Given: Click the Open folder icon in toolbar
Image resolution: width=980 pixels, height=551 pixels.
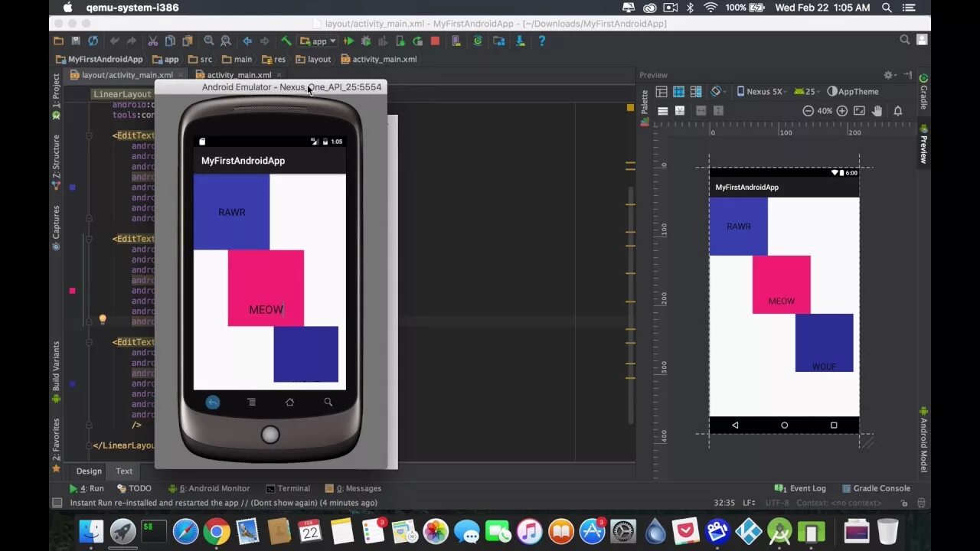Looking at the screenshot, I should point(59,41).
